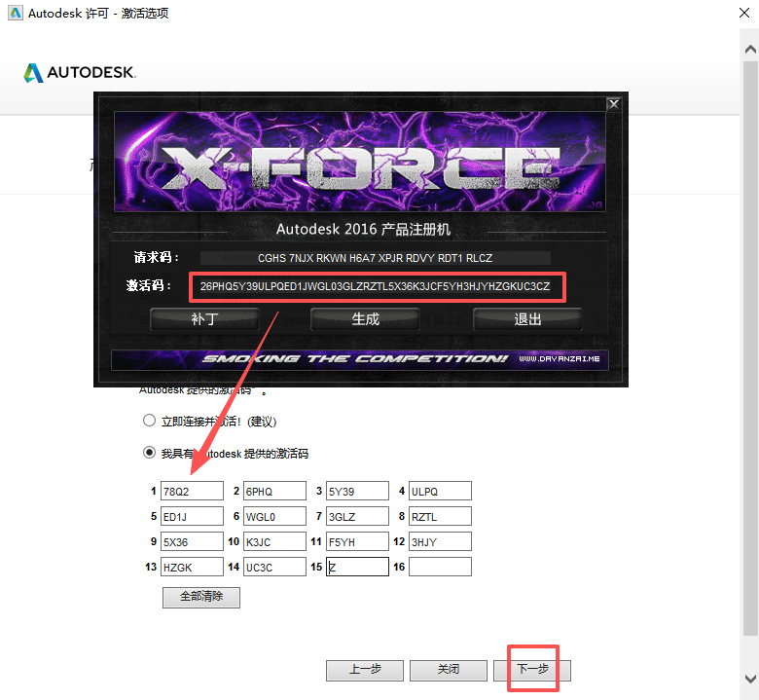759x700 pixels.
Task: Click activation code box 8 containing RZTL
Action: coord(440,516)
